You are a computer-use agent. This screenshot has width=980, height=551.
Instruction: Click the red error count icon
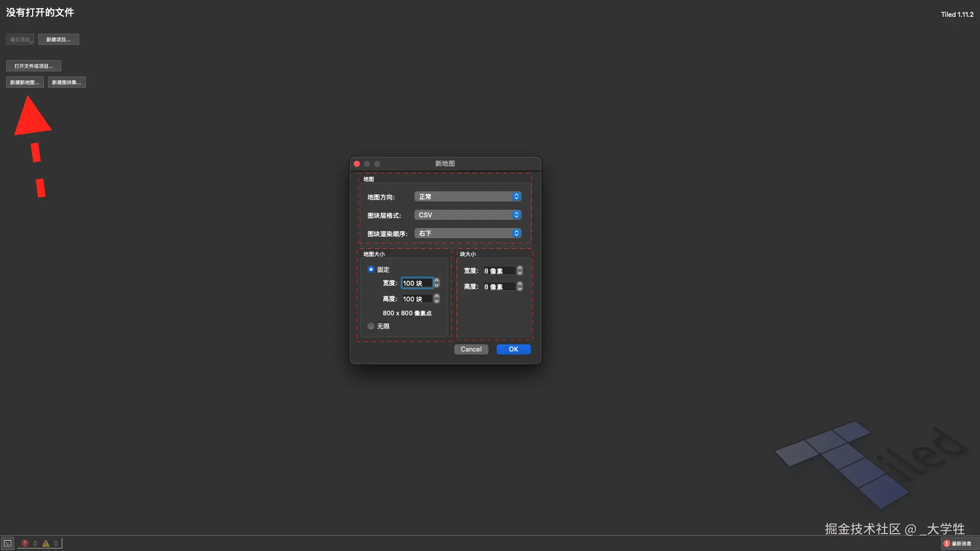pos(25,543)
